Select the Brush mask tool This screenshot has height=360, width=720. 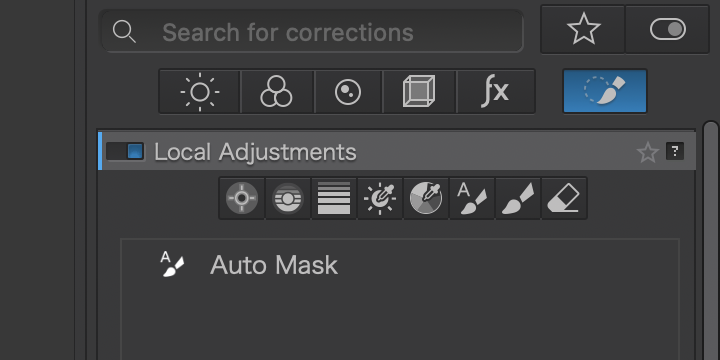click(x=518, y=198)
